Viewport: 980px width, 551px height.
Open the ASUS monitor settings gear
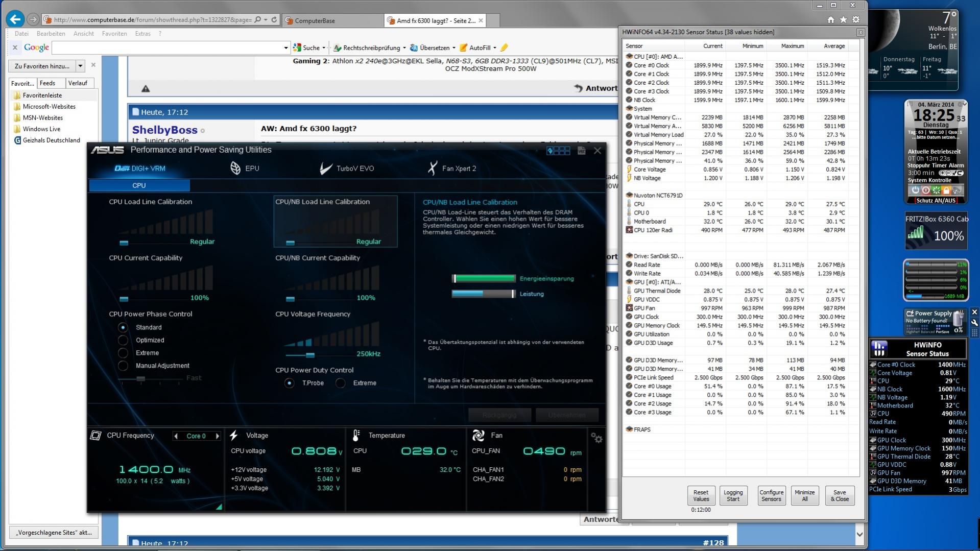(x=596, y=438)
